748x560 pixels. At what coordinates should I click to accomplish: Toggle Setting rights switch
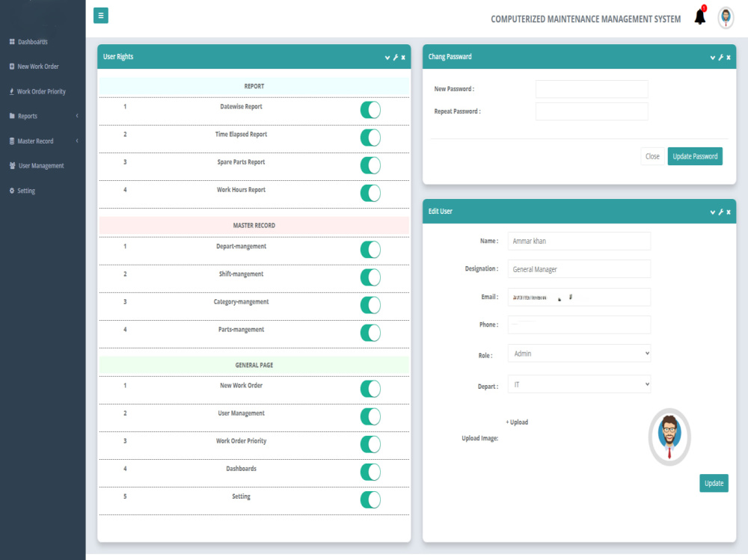[370, 499]
